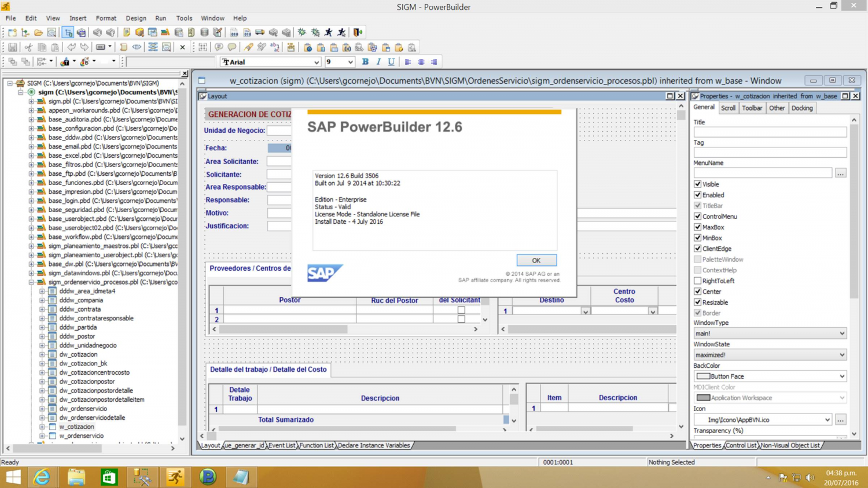Click the Undo arrow icon
The height and width of the screenshot is (488, 868).
click(71, 47)
